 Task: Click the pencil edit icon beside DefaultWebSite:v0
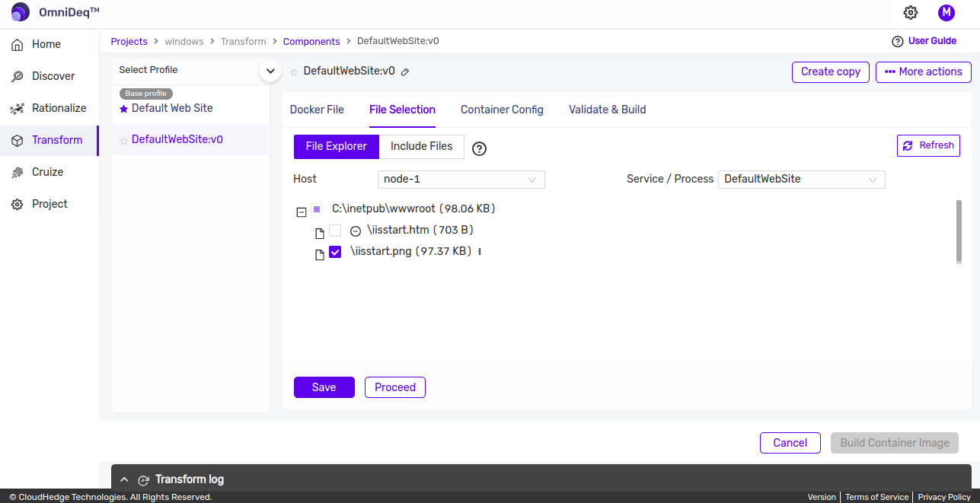(x=405, y=72)
